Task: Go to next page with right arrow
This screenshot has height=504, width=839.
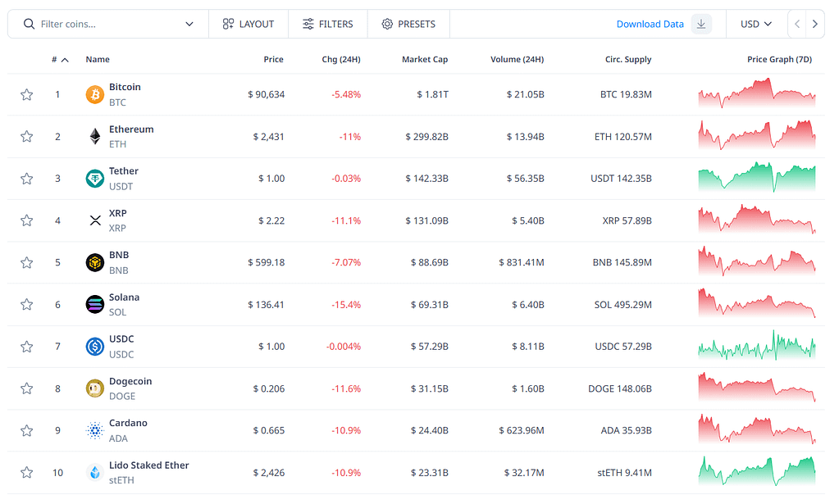Action: click(814, 24)
